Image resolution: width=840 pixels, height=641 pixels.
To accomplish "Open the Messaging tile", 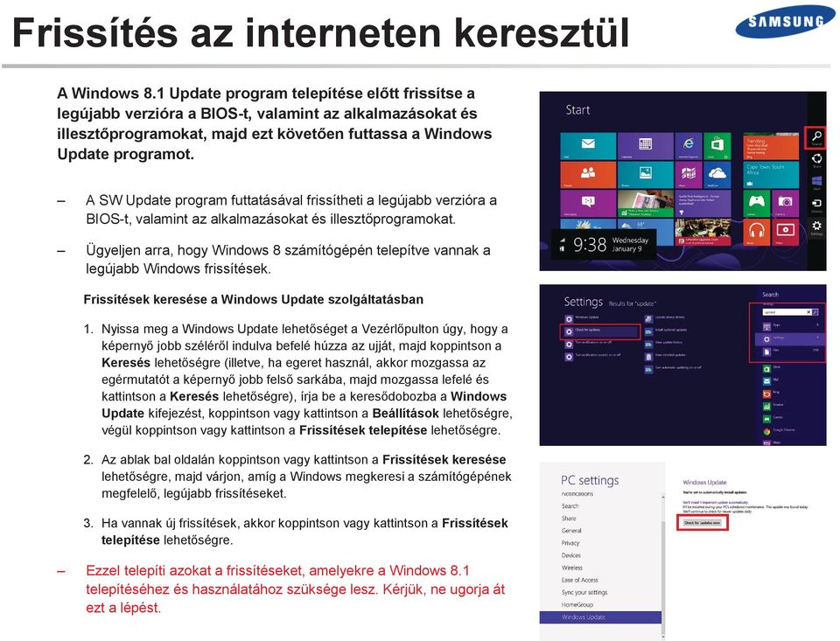I will coord(588,204).
